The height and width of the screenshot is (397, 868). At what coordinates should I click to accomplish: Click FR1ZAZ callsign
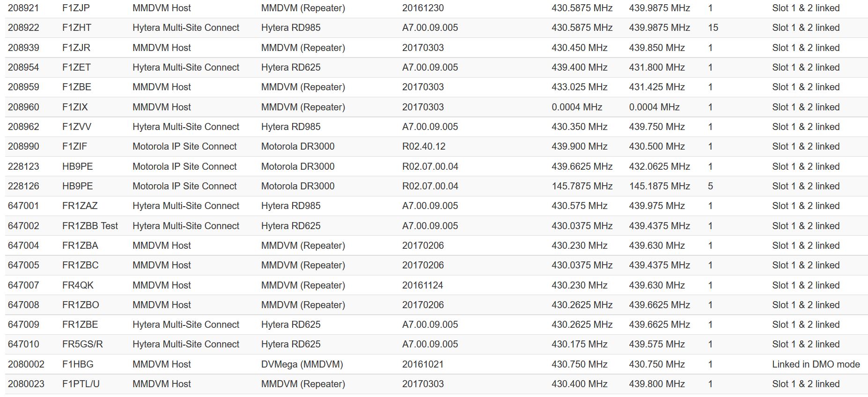[80, 206]
